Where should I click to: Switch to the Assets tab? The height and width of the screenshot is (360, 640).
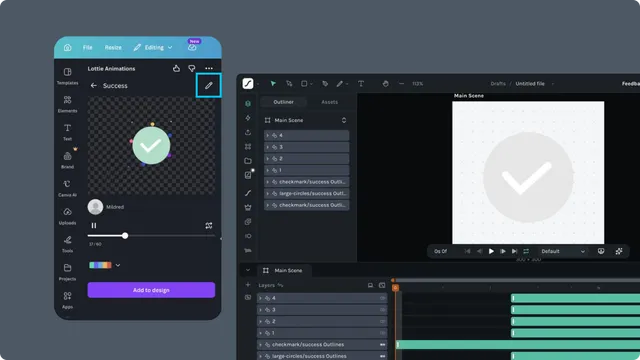click(329, 102)
